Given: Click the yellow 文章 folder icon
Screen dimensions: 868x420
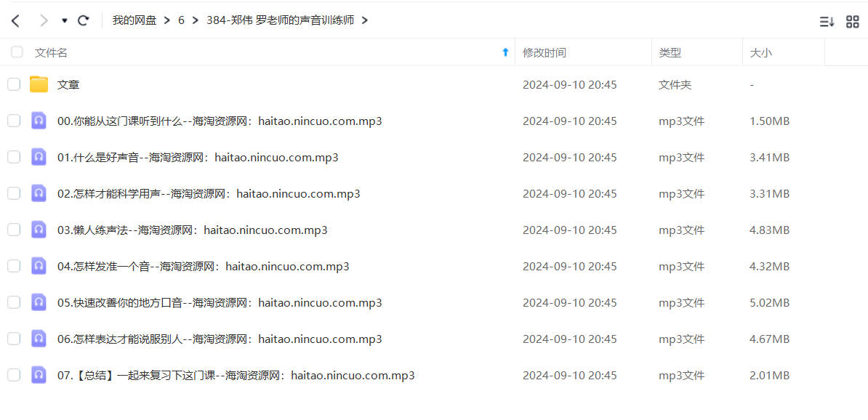Looking at the screenshot, I should (x=39, y=84).
